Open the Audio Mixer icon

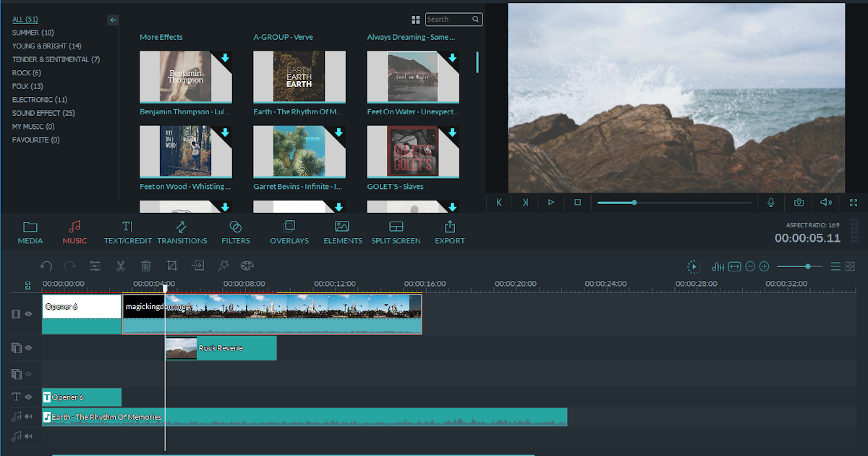[x=719, y=266]
